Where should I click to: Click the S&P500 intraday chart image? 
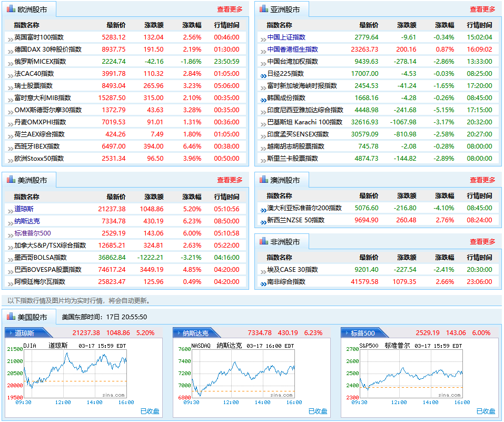click(411, 372)
